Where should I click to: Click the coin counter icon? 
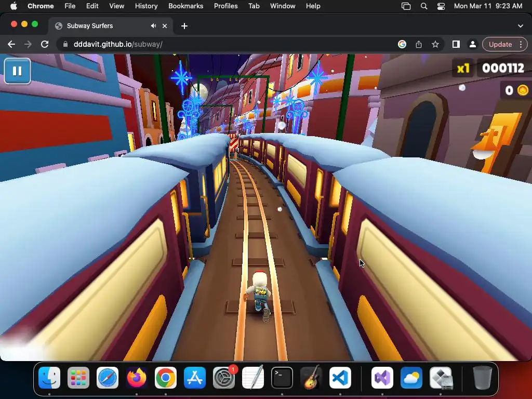523,90
